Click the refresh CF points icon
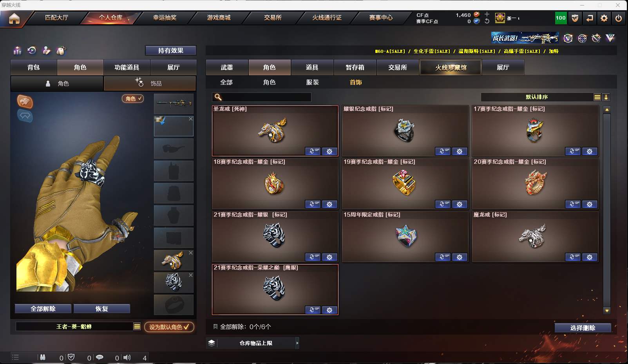628x364 pixels. tap(487, 21)
